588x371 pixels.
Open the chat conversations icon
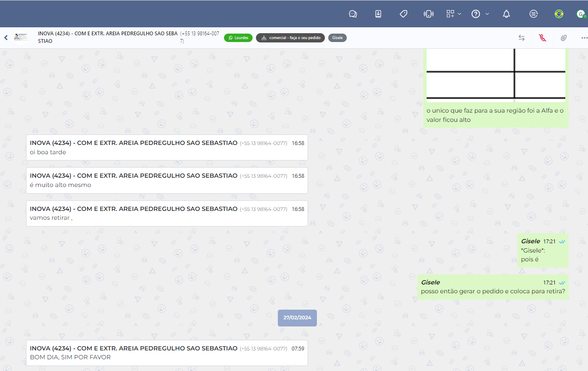[x=353, y=14]
